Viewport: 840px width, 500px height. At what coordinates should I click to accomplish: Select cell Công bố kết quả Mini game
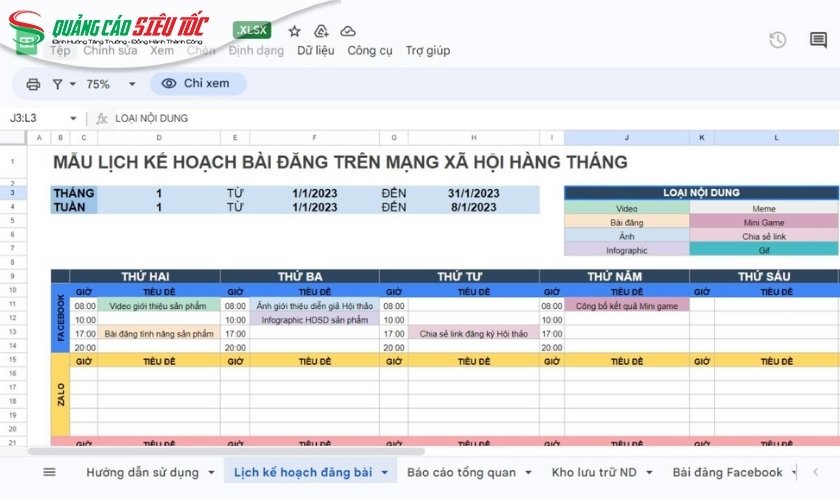[626, 306]
